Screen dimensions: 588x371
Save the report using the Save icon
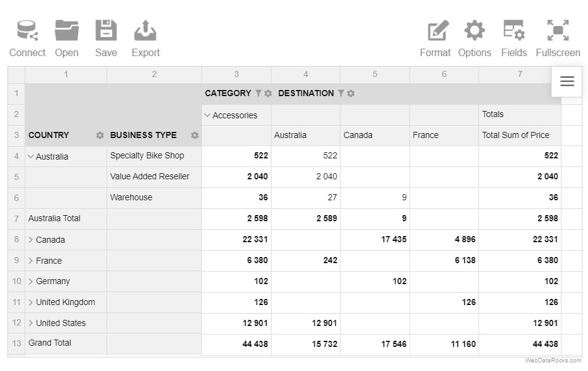click(106, 30)
